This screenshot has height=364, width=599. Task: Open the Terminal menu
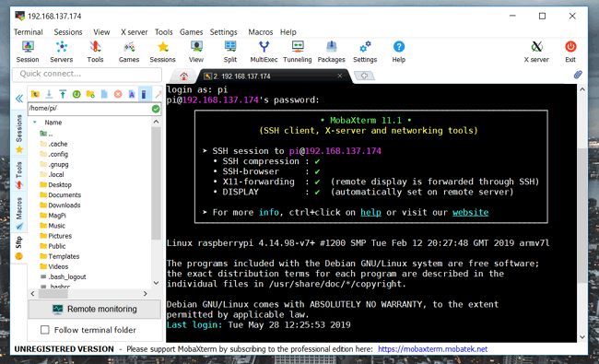29,32
